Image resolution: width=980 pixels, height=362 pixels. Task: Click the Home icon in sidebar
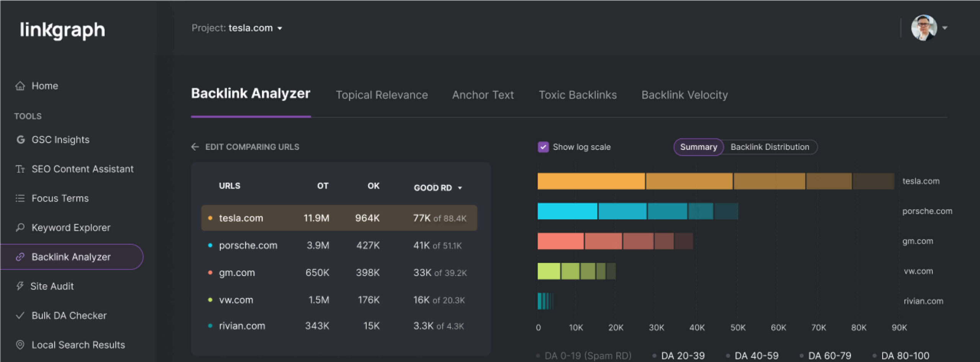(x=20, y=86)
